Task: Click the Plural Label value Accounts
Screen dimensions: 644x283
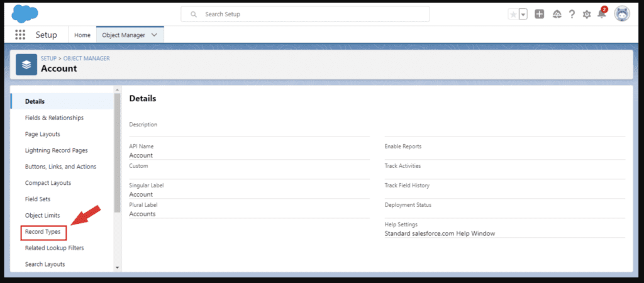Action: [142, 214]
